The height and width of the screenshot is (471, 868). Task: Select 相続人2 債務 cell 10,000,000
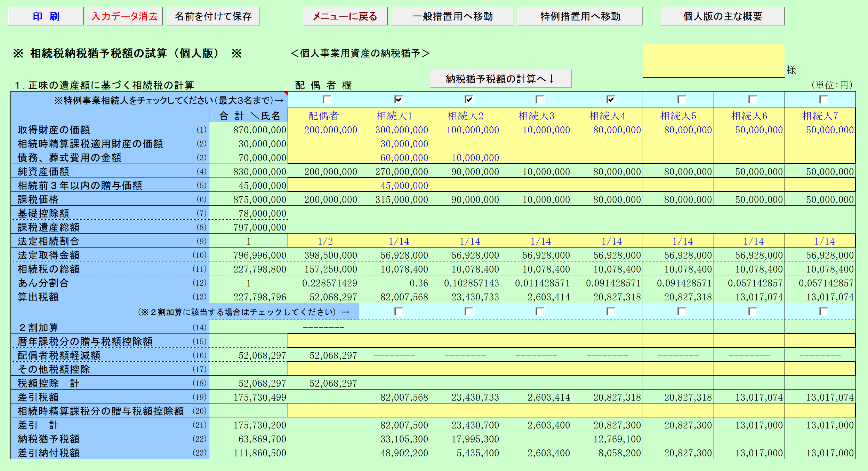coord(465,157)
